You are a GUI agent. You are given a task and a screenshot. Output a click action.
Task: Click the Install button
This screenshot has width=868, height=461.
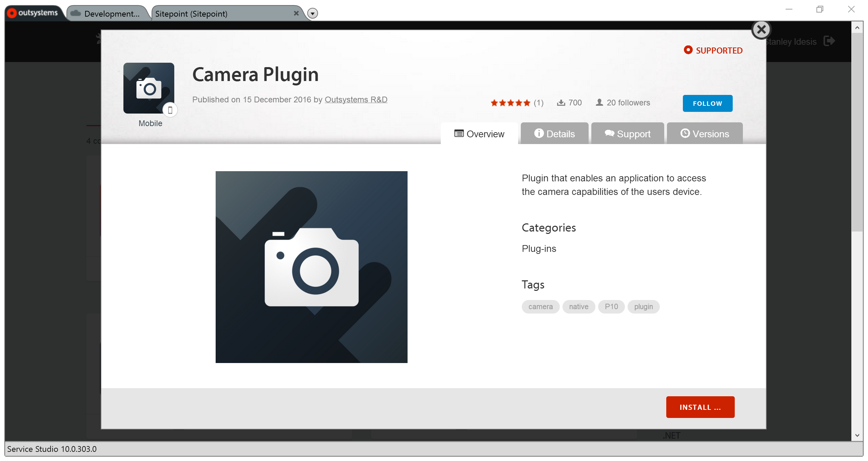click(x=700, y=407)
